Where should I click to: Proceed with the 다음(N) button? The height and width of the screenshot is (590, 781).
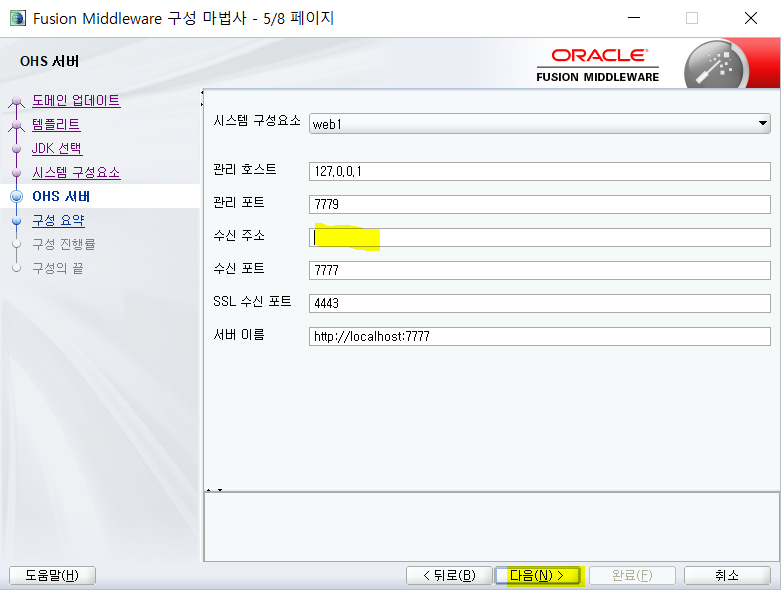click(x=538, y=576)
